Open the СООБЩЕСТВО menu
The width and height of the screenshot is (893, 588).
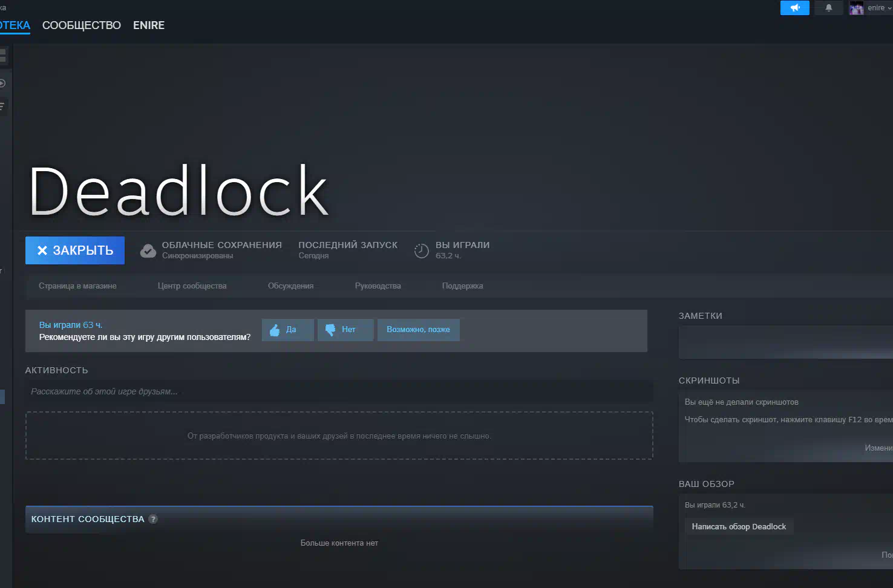click(x=82, y=25)
